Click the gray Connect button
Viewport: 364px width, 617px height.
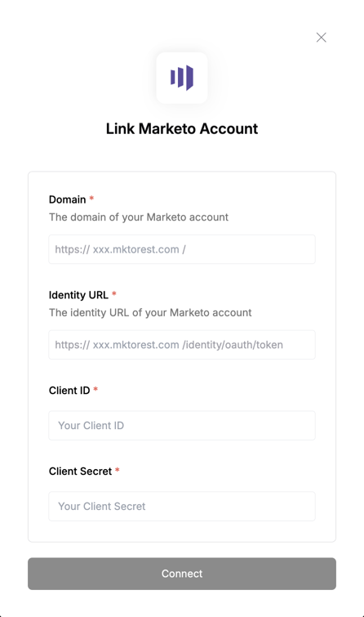click(182, 574)
